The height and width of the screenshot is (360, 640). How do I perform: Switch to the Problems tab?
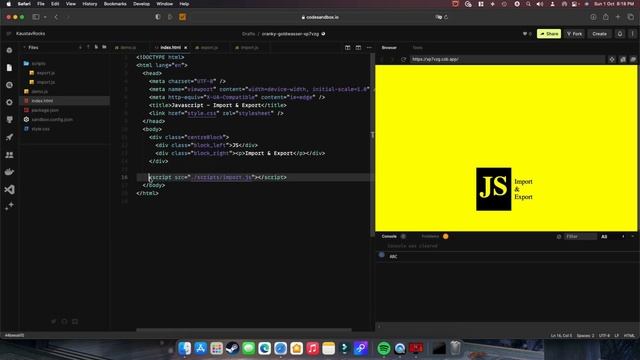[x=430, y=236]
